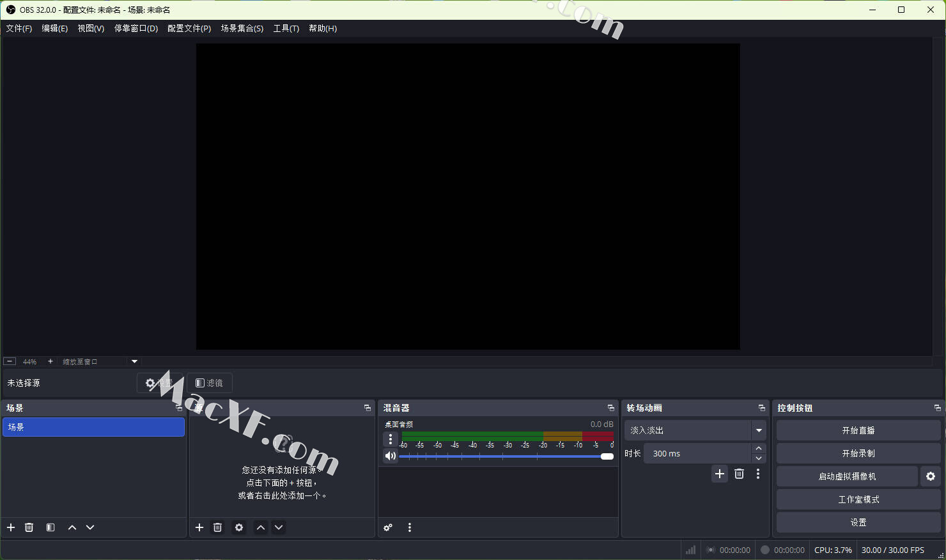Delete selected scene with trash icon
The width and height of the screenshot is (946, 560).
(x=29, y=527)
